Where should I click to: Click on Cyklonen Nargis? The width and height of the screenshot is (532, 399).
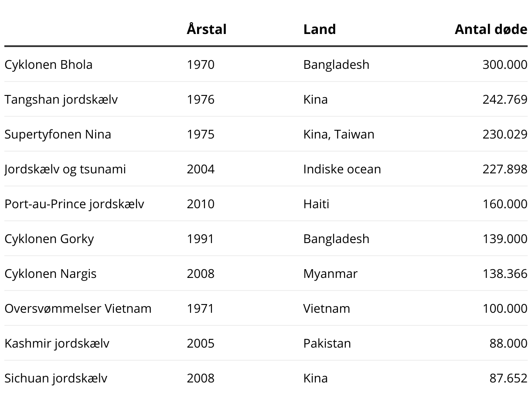tap(51, 274)
